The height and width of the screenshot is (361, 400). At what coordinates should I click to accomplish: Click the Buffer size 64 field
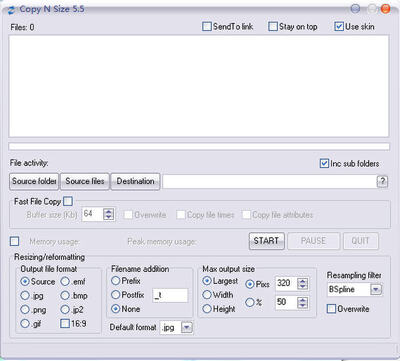(93, 214)
